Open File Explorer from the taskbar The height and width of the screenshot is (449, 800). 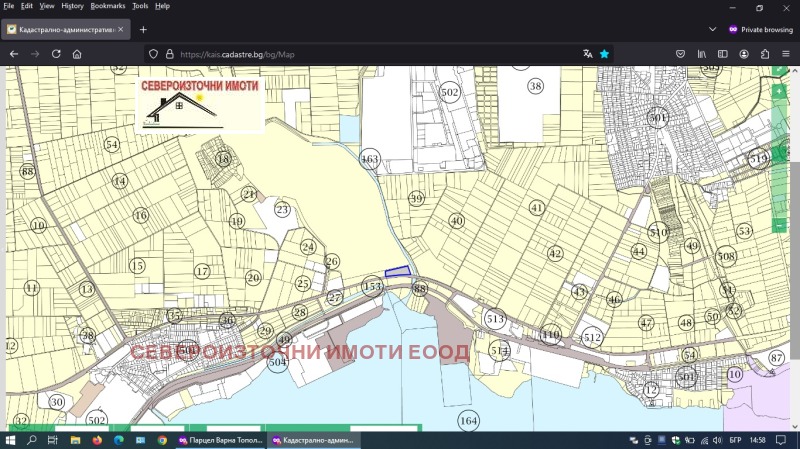click(x=75, y=440)
